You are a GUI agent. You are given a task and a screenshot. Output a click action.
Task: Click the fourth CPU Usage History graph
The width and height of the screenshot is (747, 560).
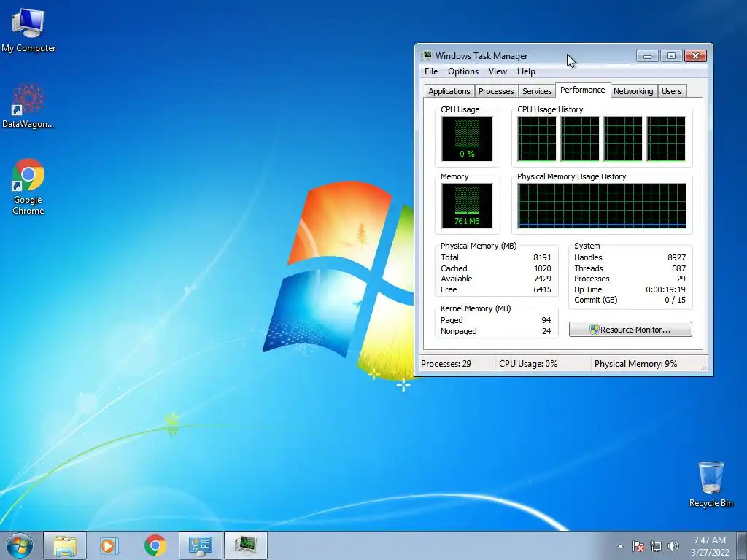(x=666, y=139)
